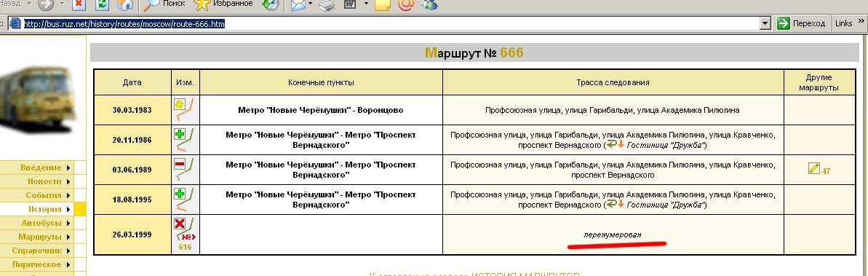
Task: Click the new-route icon for 30.03.1983
Action: (185, 110)
